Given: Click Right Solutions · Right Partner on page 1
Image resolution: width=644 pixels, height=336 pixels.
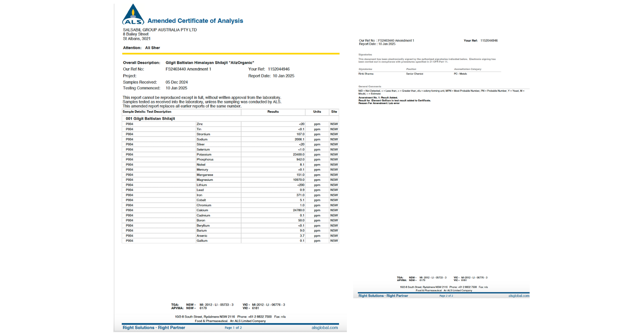Looking at the screenshot, I should 154,328.
